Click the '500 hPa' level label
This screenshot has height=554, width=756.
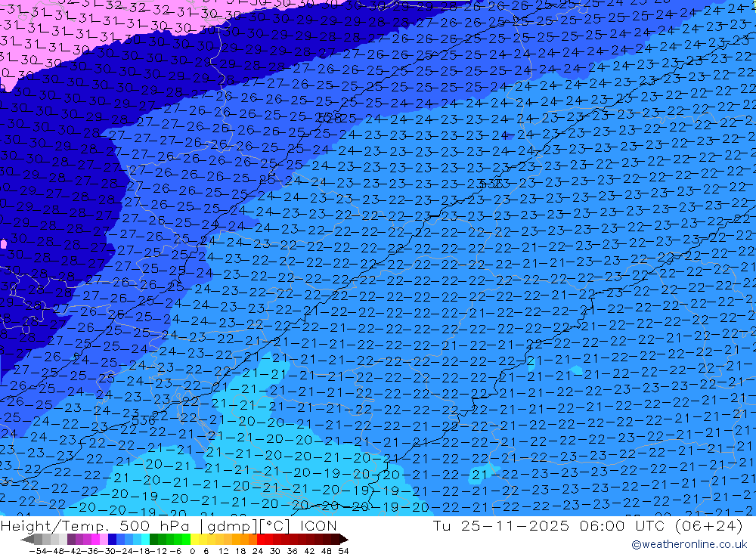[x=153, y=525]
